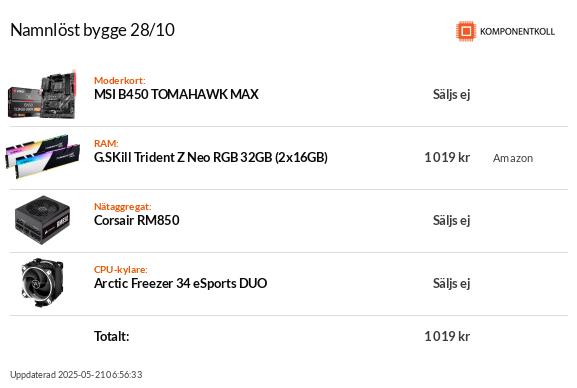Screen dimensions: 577x388
Task: Click the G.Skill Trident Z Neo RAM image
Action: click(42, 156)
